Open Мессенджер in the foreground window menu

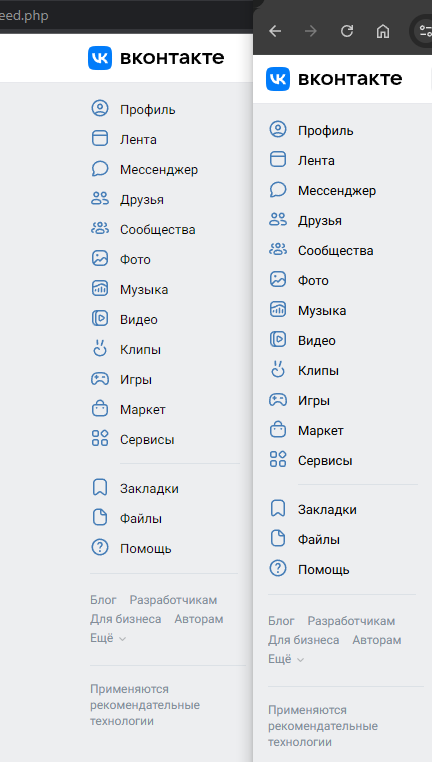(337, 190)
